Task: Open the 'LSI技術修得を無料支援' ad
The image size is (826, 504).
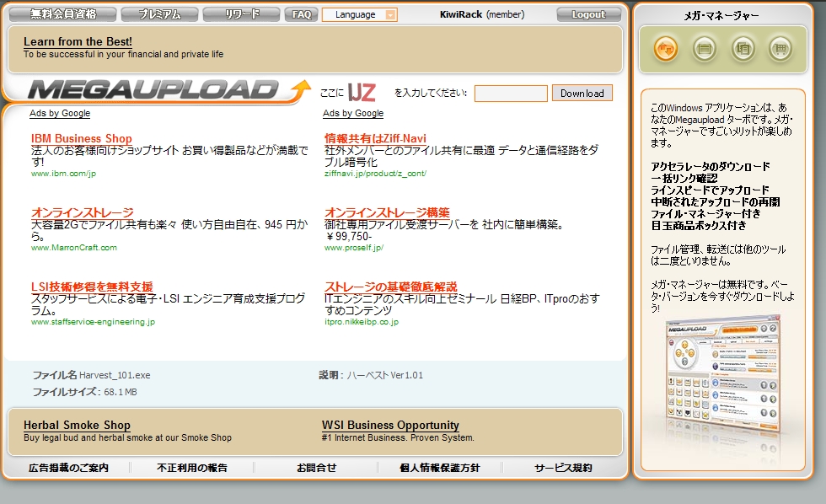Action: (92, 287)
